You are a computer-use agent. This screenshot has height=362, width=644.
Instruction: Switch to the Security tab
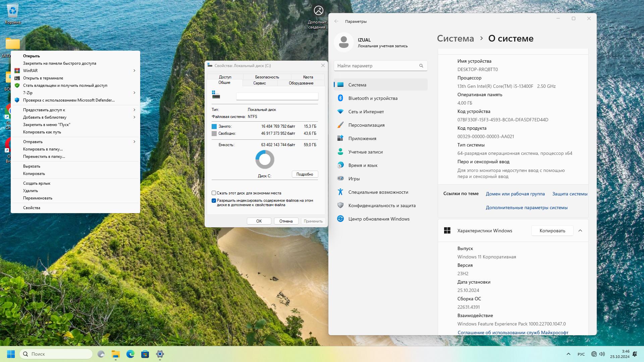click(267, 77)
